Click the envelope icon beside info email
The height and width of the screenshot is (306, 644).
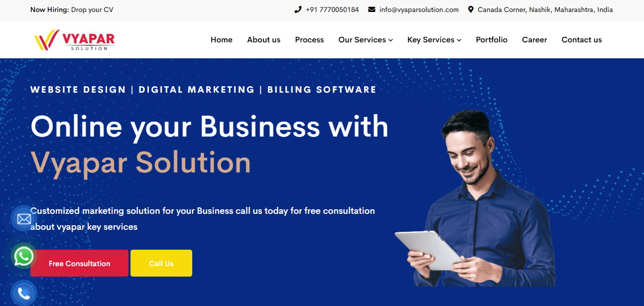point(372,9)
